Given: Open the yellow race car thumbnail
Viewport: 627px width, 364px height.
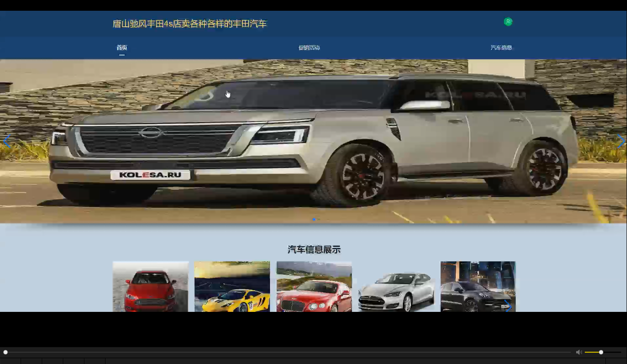Looking at the screenshot, I should pyautogui.click(x=232, y=286).
